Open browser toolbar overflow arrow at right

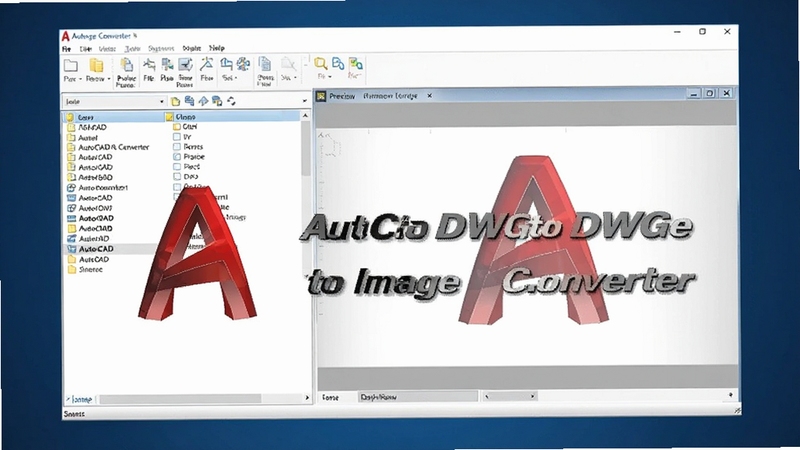[x=305, y=101]
